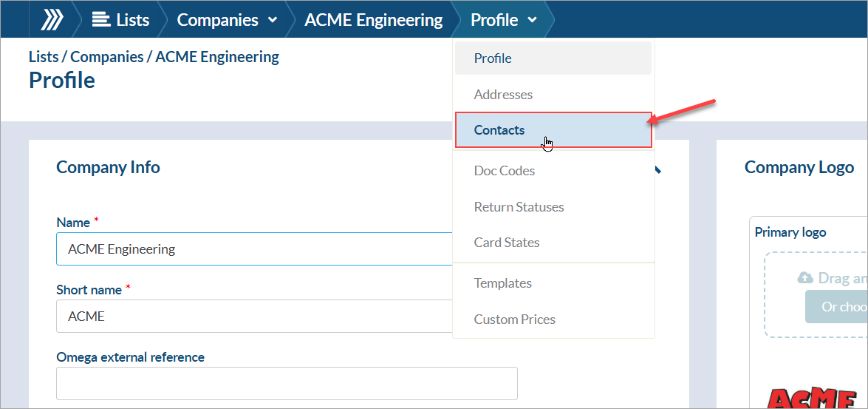Click the Companies breadcrumb link

[x=107, y=57]
